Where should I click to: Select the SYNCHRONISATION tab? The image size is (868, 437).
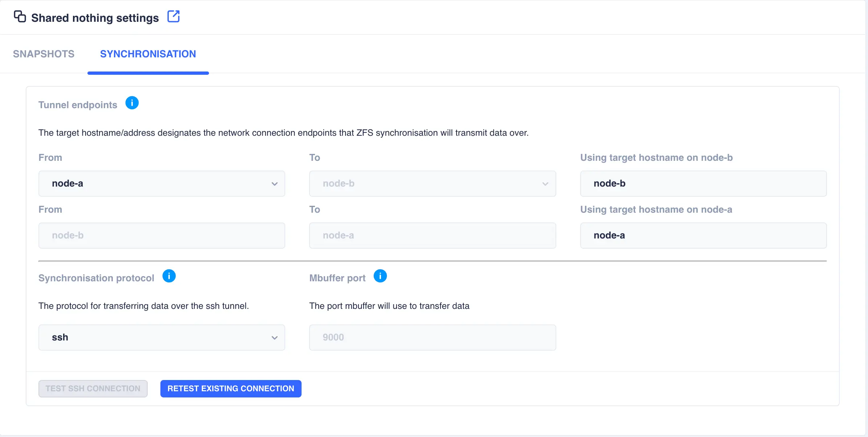point(148,54)
